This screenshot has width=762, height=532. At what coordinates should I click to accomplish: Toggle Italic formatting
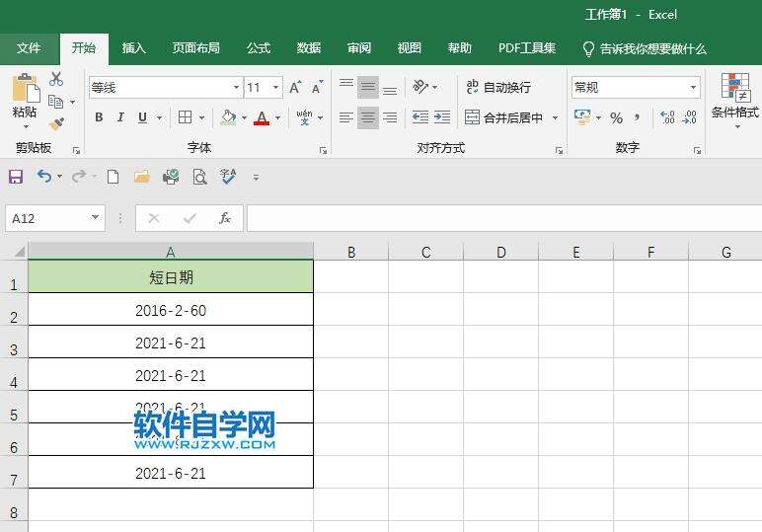120,117
